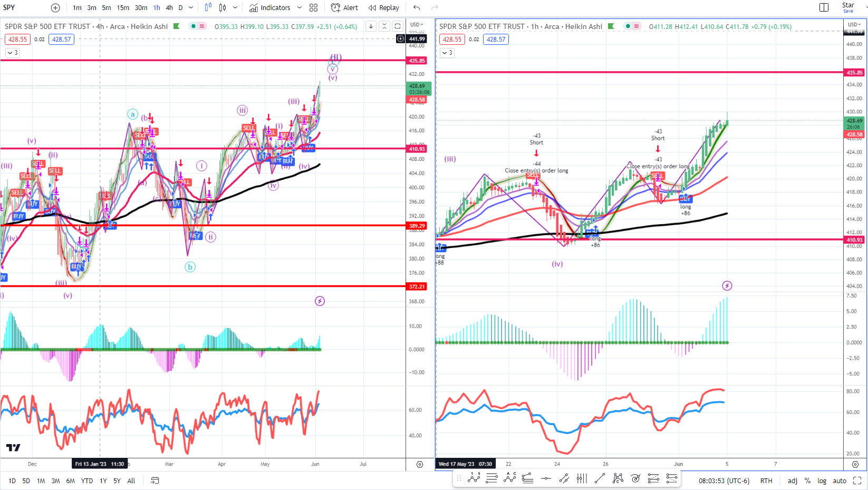This screenshot has width=868, height=490.
Task: Expand the 3 indicators legend on left chart
Action: (13, 53)
